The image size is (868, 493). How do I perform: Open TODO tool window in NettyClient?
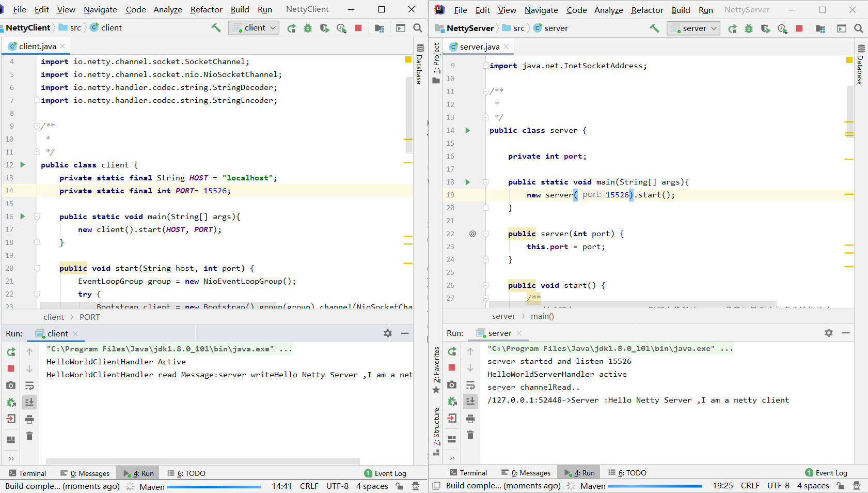(x=186, y=473)
